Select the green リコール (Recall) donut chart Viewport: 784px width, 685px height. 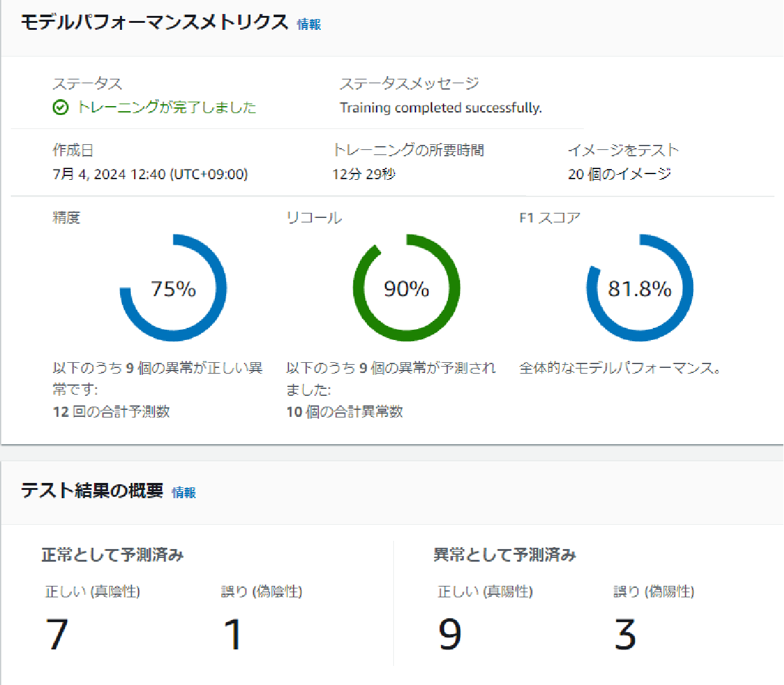407,288
